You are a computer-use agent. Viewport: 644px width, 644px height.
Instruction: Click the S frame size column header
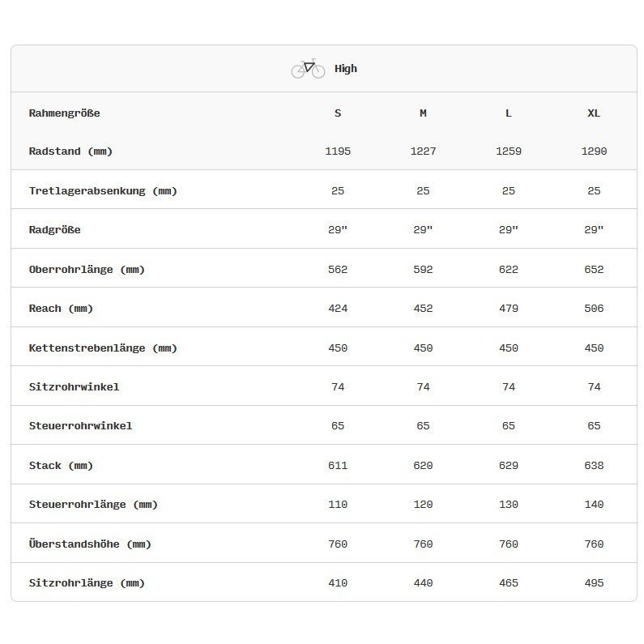pos(338,113)
